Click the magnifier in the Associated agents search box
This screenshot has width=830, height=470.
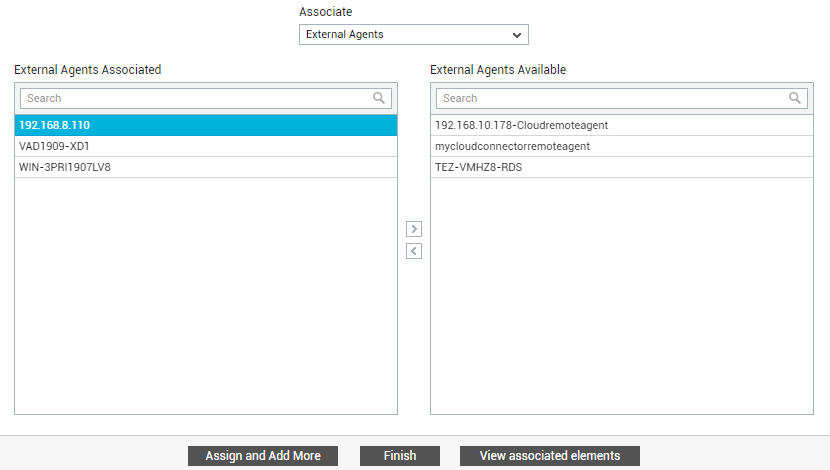point(378,98)
